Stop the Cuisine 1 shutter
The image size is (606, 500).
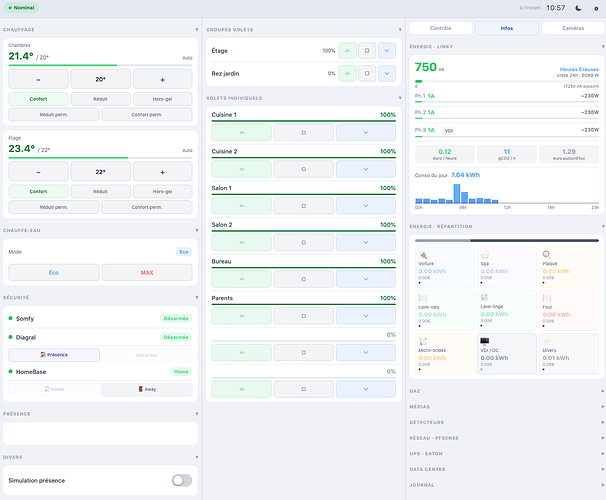(304, 133)
